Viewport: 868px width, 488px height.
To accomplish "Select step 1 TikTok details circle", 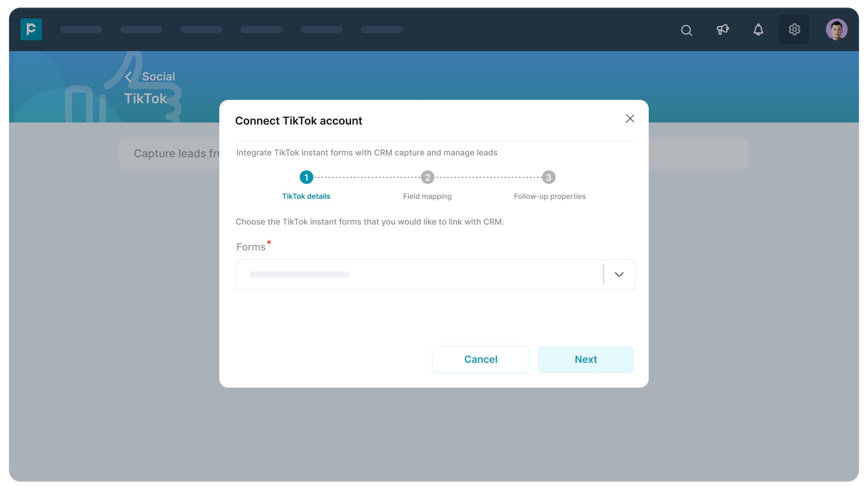I will pyautogui.click(x=306, y=177).
